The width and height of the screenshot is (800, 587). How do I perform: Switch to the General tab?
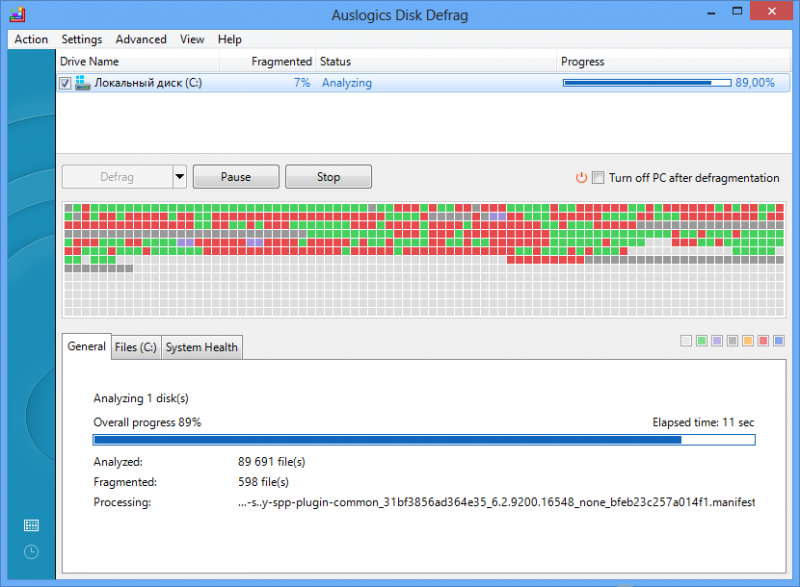pyautogui.click(x=86, y=346)
